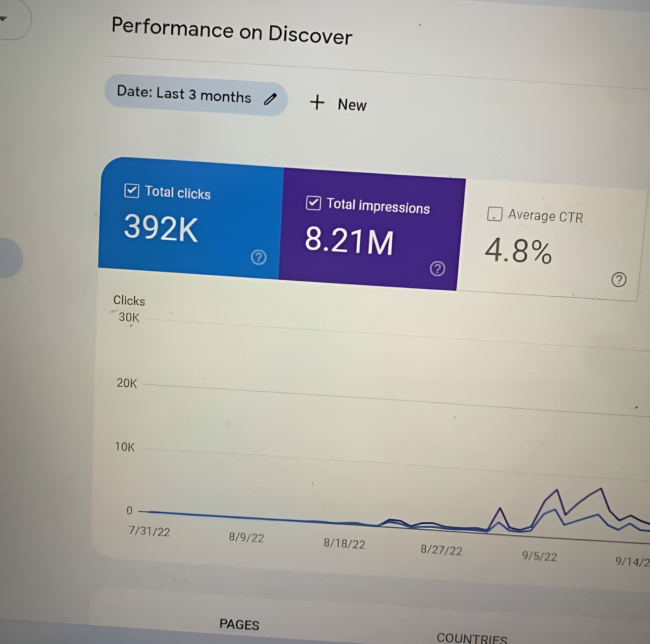Switch to the PAGES tab

239,625
